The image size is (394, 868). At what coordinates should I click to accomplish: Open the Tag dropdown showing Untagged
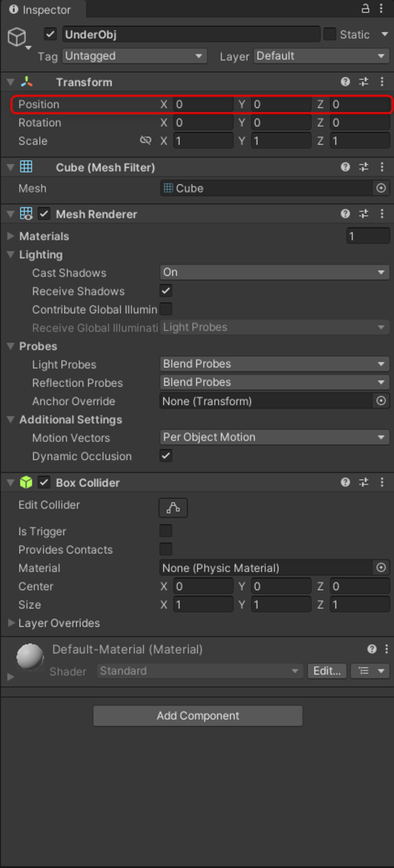click(134, 56)
